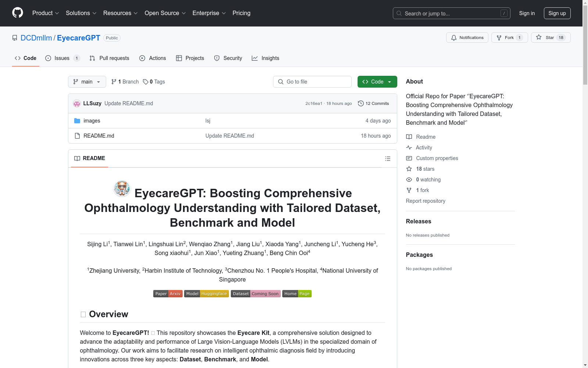
Task: Click the scrollbar down arrow
Action: point(585,365)
